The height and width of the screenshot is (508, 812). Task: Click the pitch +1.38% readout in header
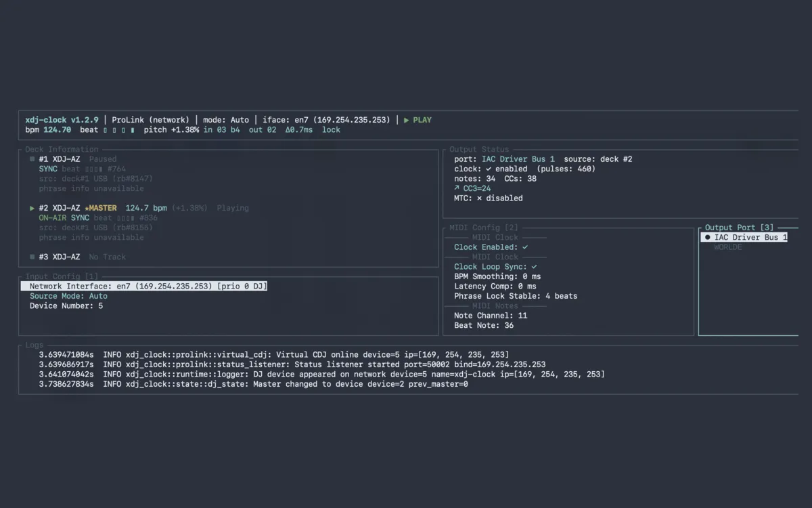click(x=171, y=130)
